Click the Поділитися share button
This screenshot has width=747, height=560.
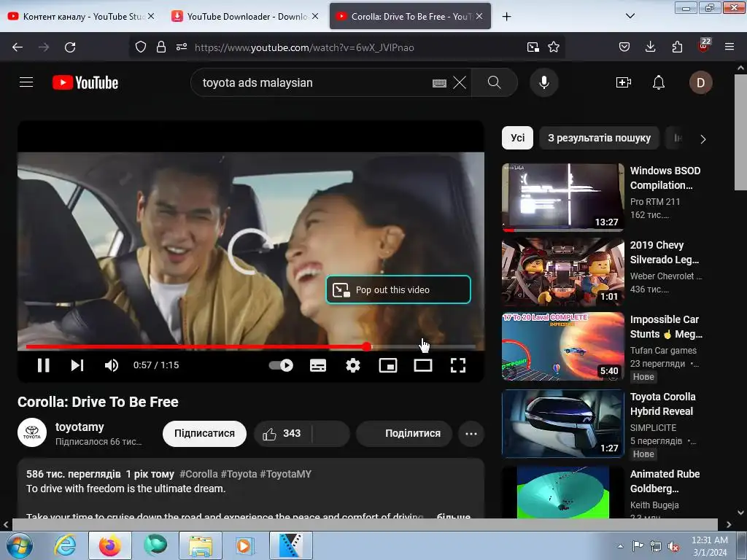pyautogui.click(x=404, y=433)
